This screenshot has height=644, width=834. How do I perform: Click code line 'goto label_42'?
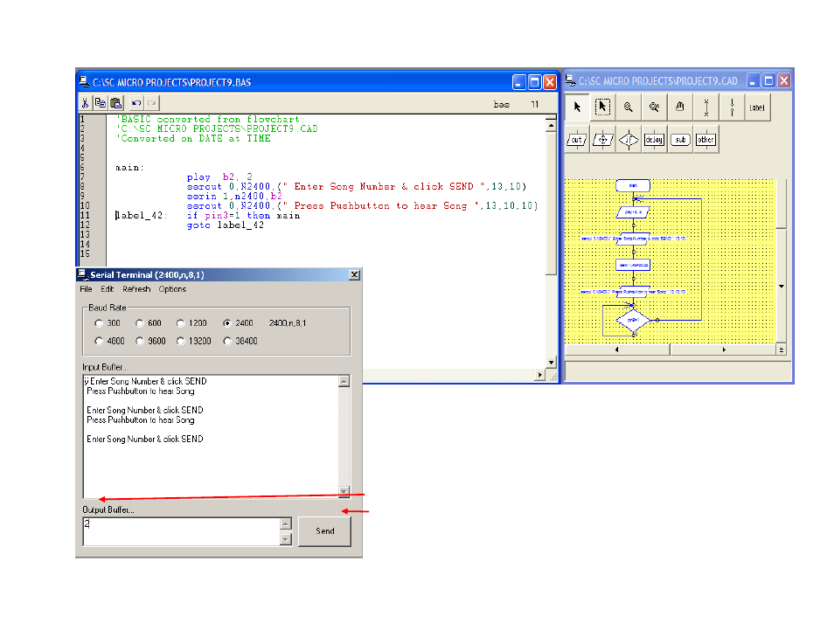[225, 225]
